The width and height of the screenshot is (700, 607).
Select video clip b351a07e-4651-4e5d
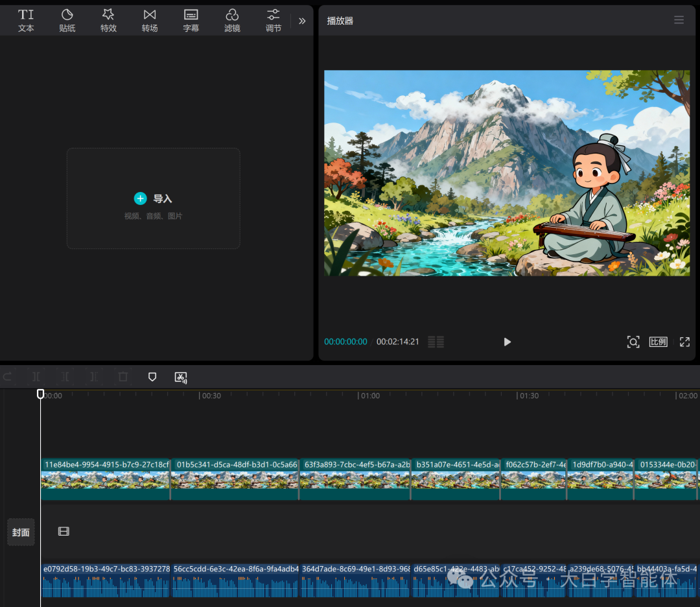click(456, 479)
